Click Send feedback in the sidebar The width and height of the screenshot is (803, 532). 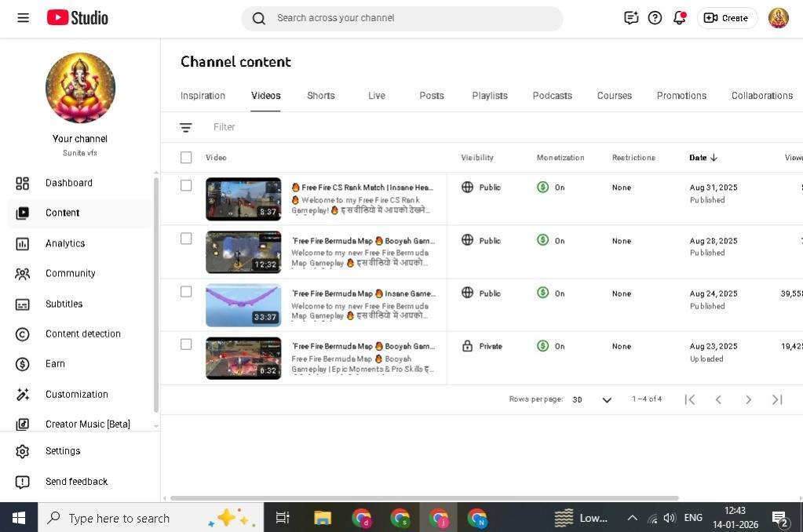click(76, 482)
